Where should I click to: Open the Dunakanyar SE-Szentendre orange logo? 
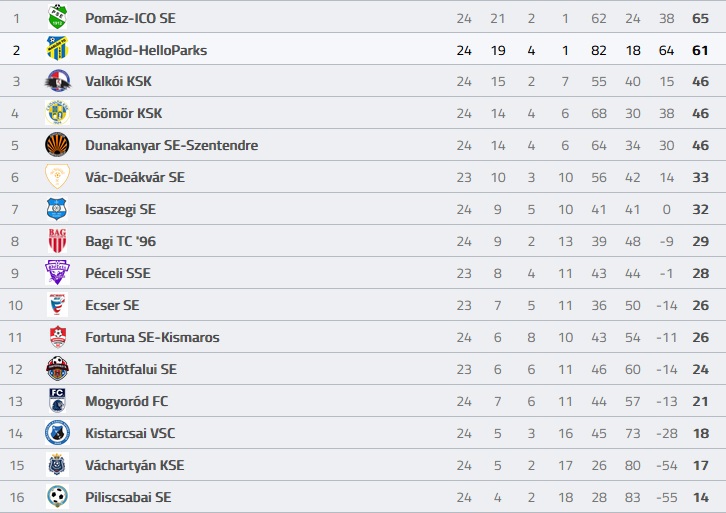(x=57, y=144)
